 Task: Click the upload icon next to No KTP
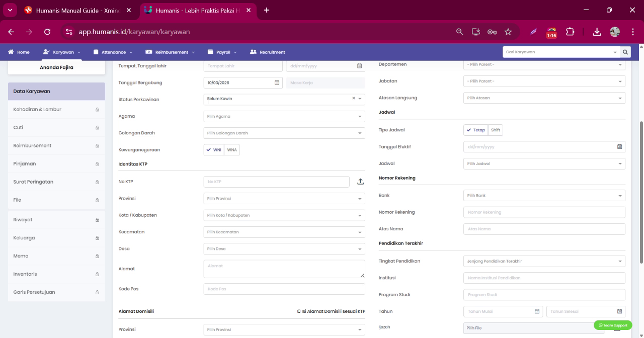click(360, 182)
